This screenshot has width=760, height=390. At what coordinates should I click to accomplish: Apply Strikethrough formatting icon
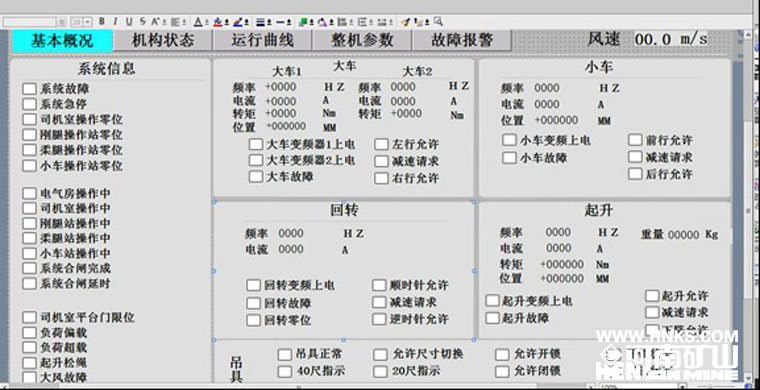(142, 21)
